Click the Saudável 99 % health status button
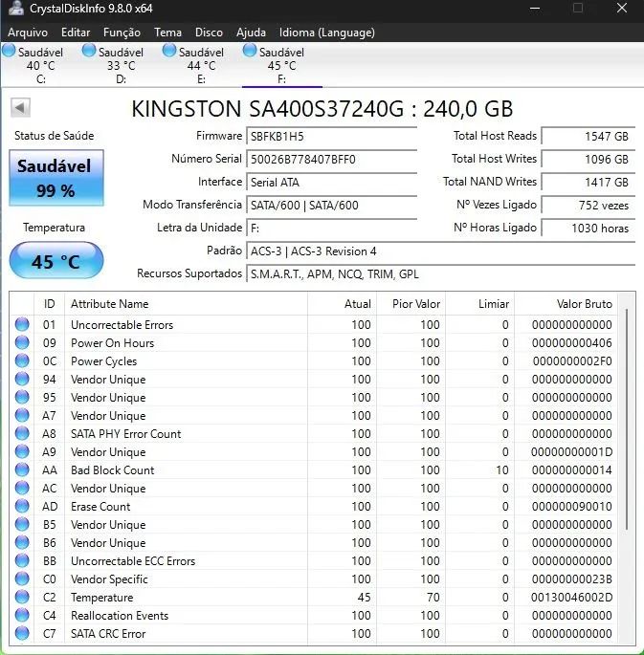This screenshot has height=655, width=644. click(x=56, y=178)
